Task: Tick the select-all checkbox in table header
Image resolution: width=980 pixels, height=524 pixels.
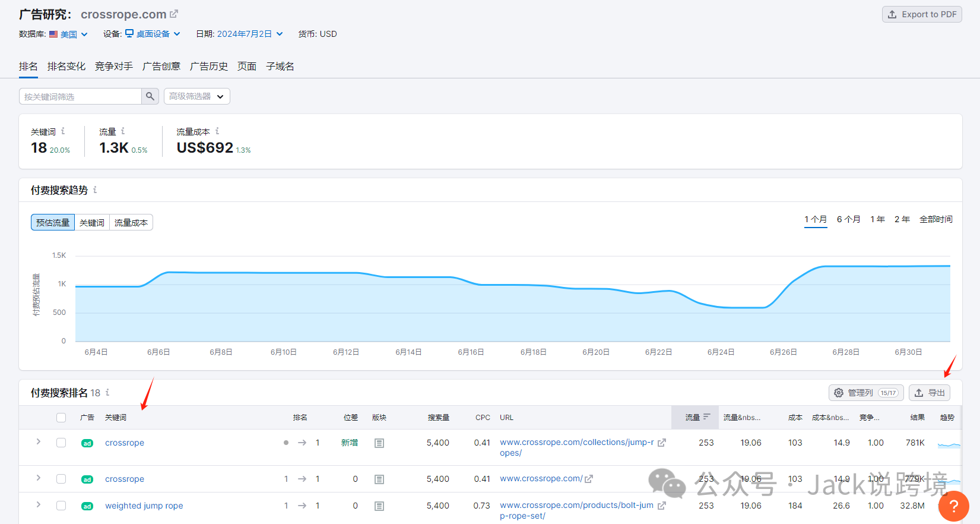Action: tap(61, 418)
